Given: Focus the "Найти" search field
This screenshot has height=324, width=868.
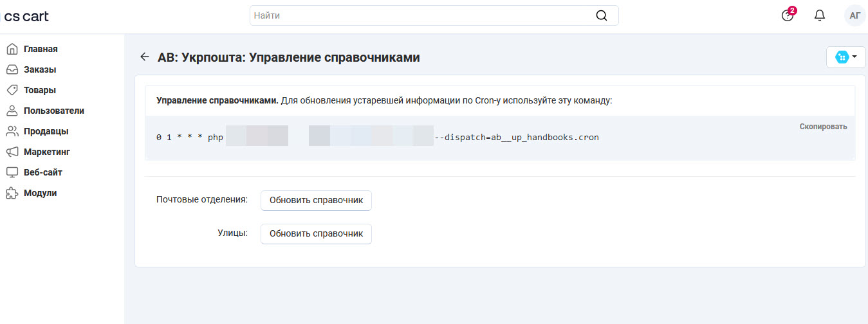Looking at the screenshot, I should 434,15.
